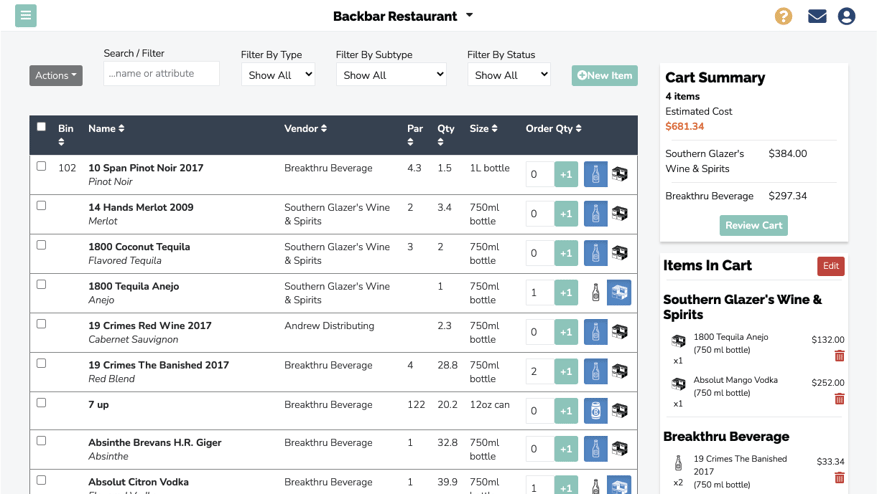The width and height of the screenshot is (877, 494).
Task: Select bottle unit for 1800 Tequila Anejo
Action: pyautogui.click(x=596, y=293)
